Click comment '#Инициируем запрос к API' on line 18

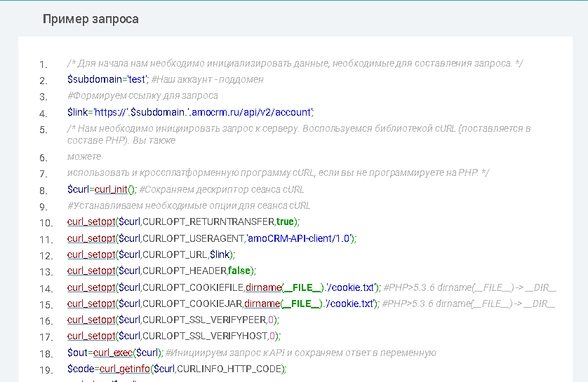[x=300, y=353]
